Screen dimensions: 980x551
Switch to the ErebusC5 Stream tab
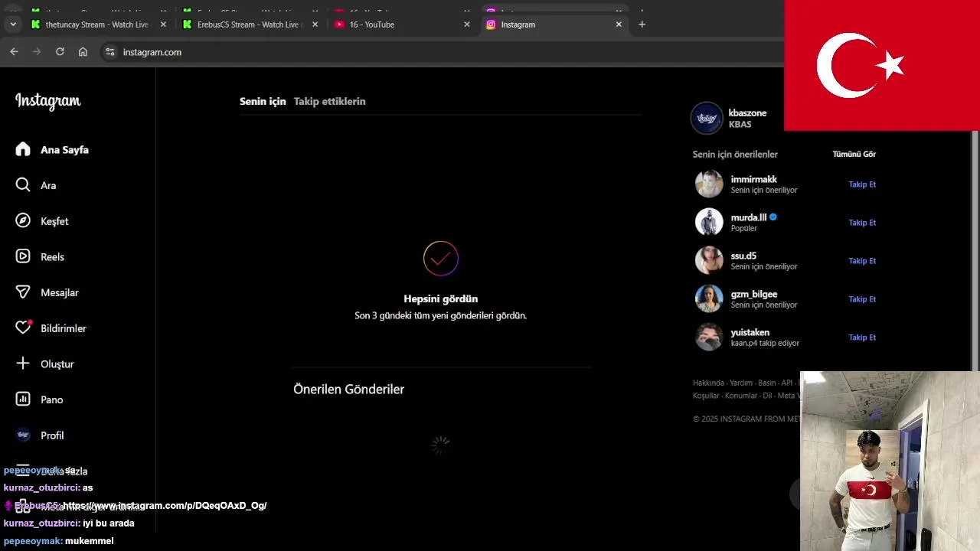pyautogui.click(x=250, y=24)
